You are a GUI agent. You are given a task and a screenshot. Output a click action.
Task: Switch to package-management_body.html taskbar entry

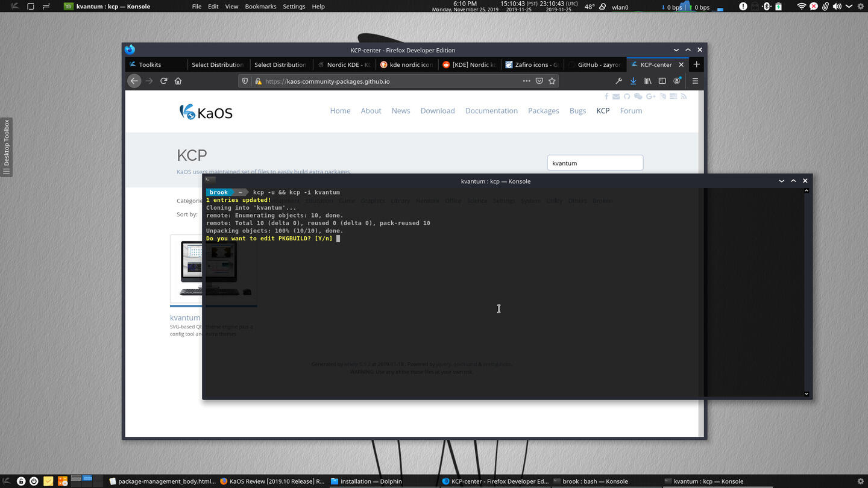coord(162,481)
